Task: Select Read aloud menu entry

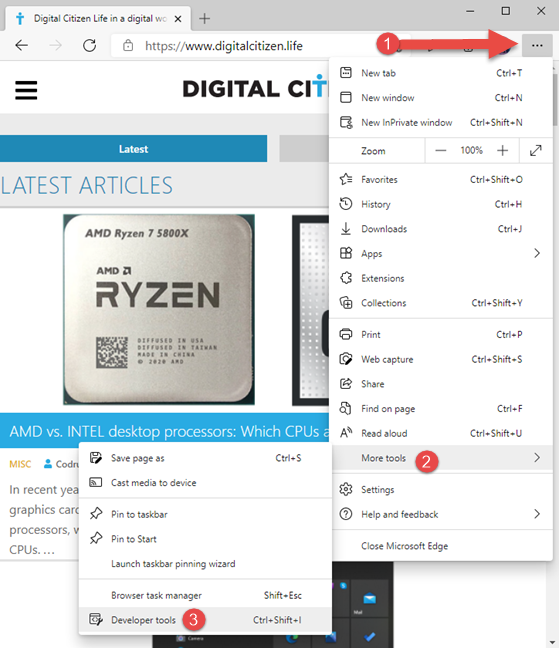Action: 441,433
